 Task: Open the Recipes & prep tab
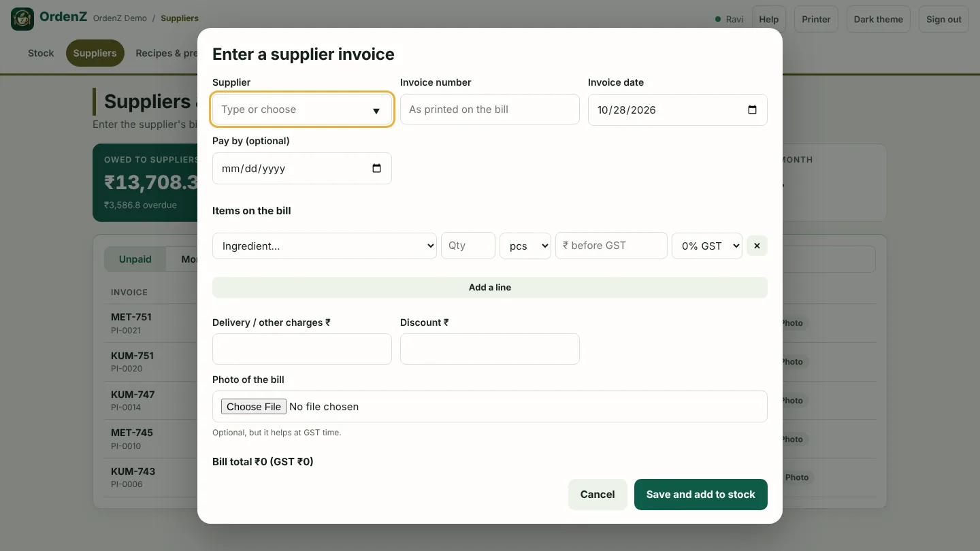pyautogui.click(x=167, y=53)
